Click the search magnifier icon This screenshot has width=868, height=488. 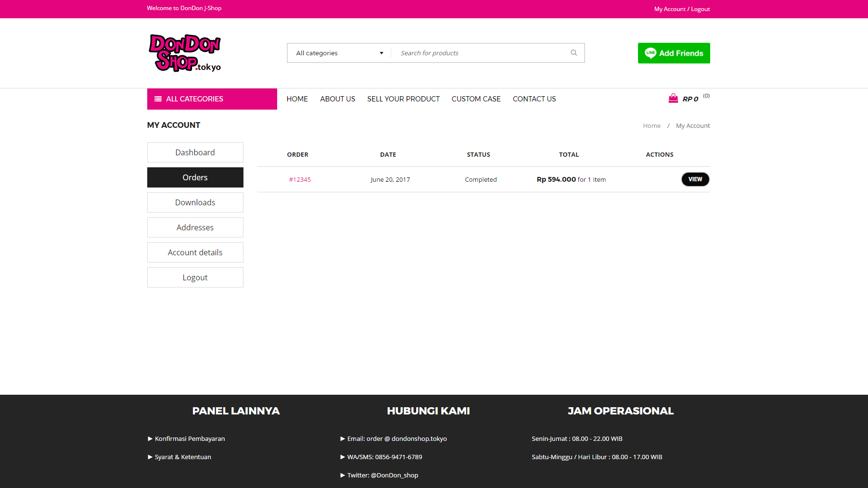pos(574,53)
